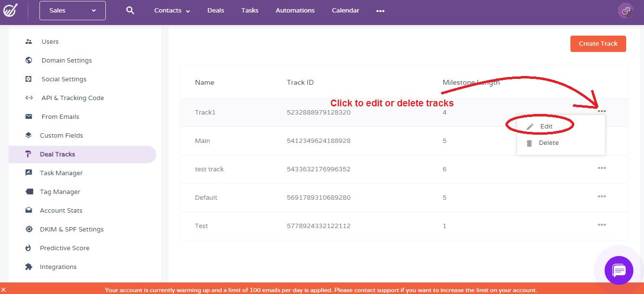This screenshot has height=294, width=644.
Task: Open DKIM & SPF Settings in the sidebar
Action: (71, 230)
